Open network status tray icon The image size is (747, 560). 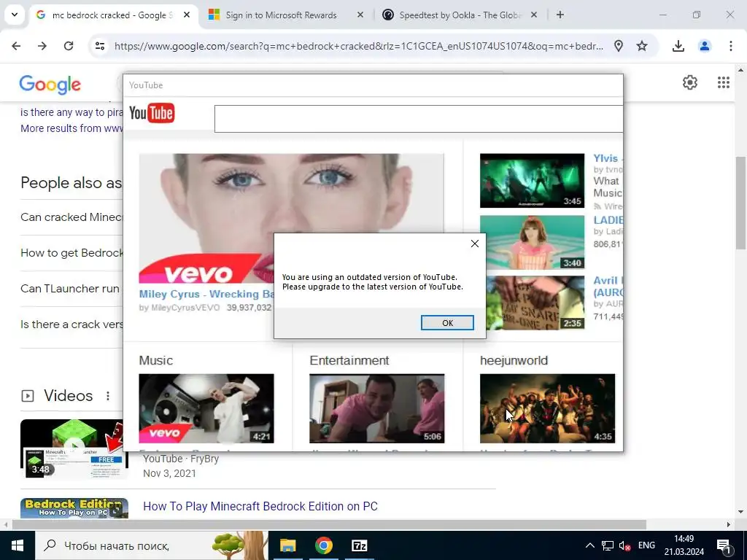point(608,545)
